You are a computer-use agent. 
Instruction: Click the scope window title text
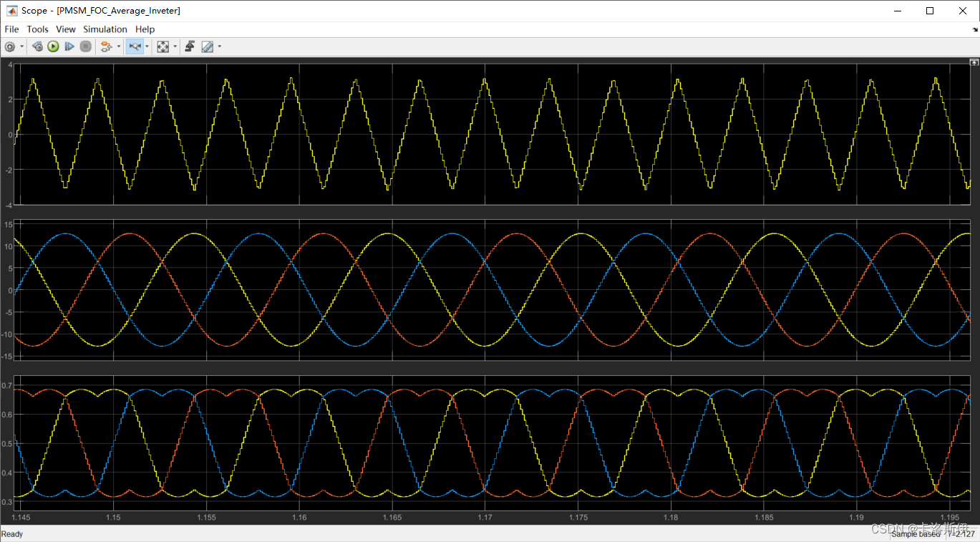pyautogui.click(x=101, y=11)
